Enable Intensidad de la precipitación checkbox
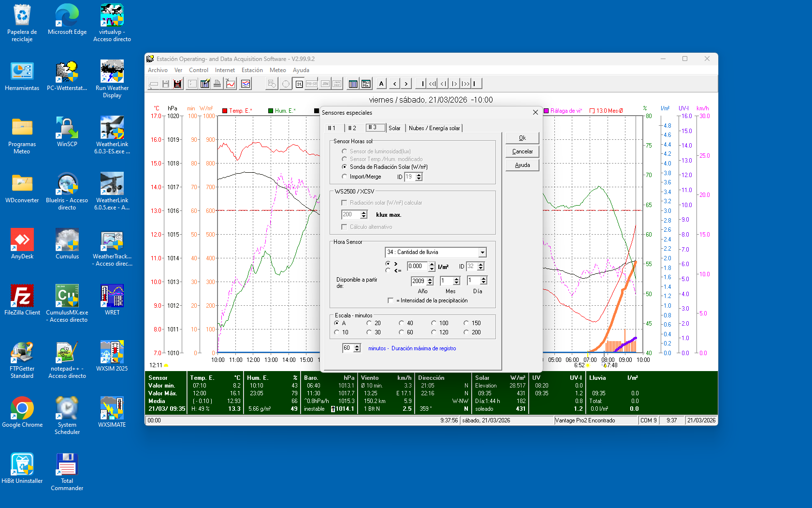 tap(391, 300)
